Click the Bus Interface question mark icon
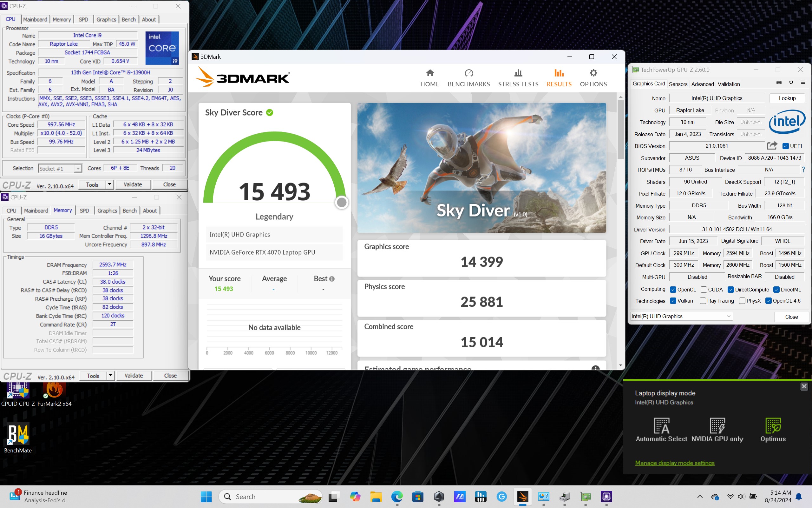The width and height of the screenshot is (812, 508). (x=803, y=170)
